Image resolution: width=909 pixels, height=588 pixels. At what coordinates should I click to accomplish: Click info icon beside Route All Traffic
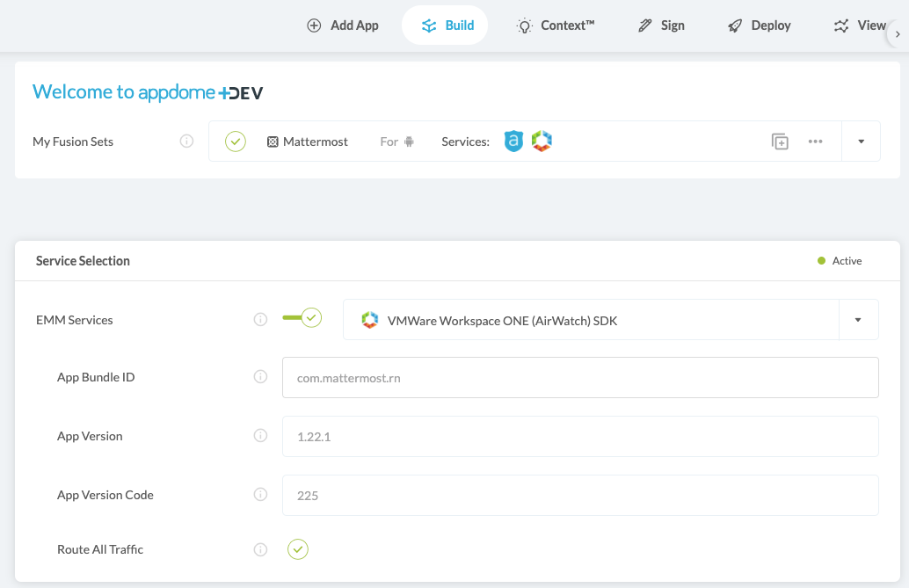click(260, 549)
